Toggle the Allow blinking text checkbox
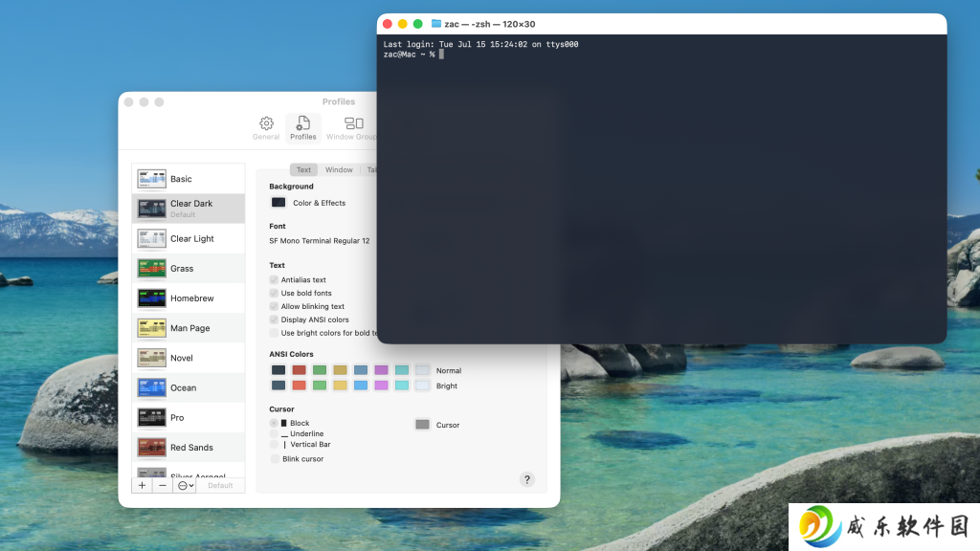This screenshot has height=551, width=980. (x=274, y=306)
